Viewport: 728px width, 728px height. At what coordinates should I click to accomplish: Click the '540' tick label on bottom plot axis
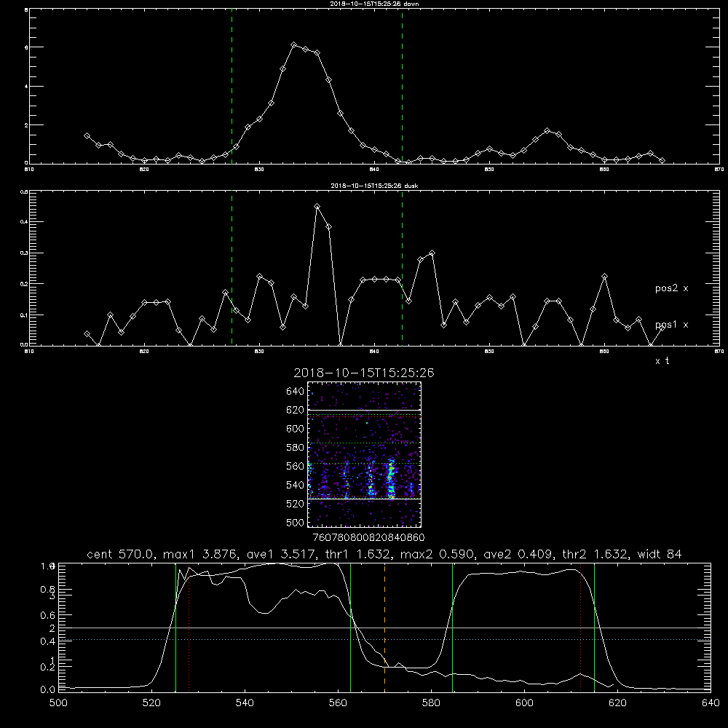click(x=245, y=703)
